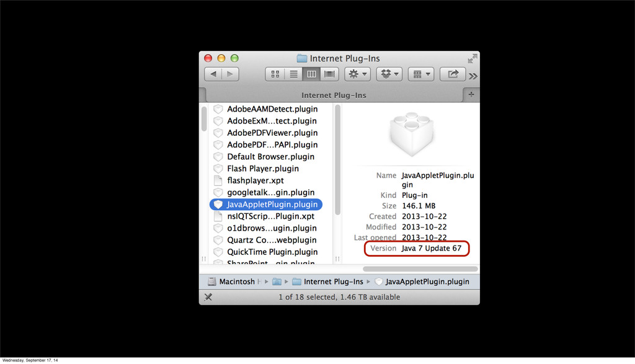Click JavaAppletPlugin.plugin in the path bar
Viewport: 635px width, 364px height.
click(422, 282)
